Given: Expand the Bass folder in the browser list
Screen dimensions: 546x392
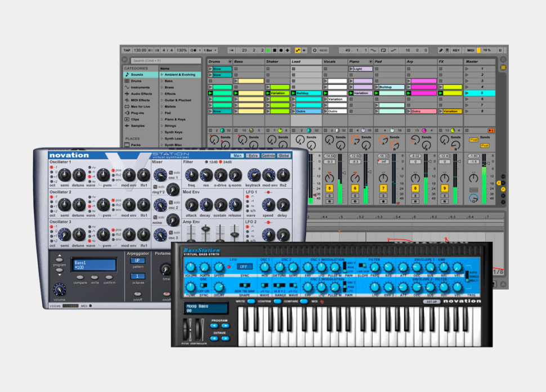Looking at the screenshot, I should coord(162,80).
